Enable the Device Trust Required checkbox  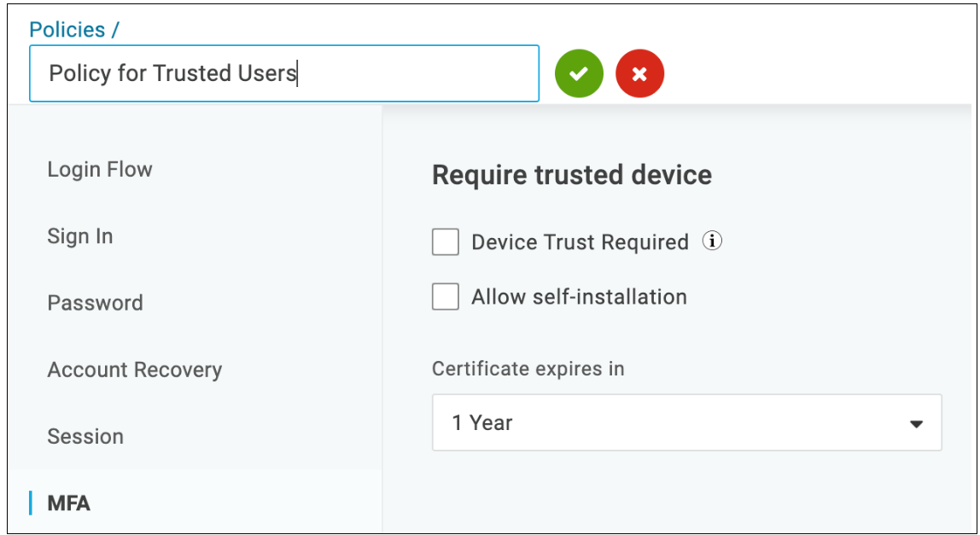[446, 241]
